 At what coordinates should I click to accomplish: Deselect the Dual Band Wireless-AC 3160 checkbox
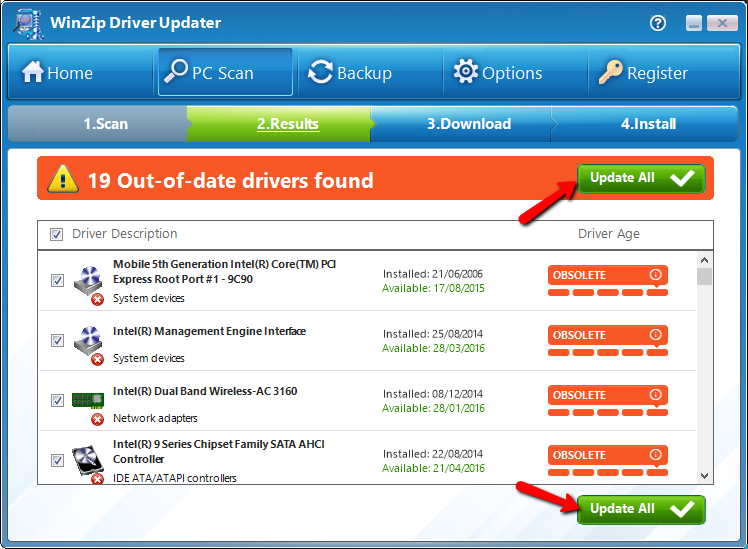coord(57,400)
